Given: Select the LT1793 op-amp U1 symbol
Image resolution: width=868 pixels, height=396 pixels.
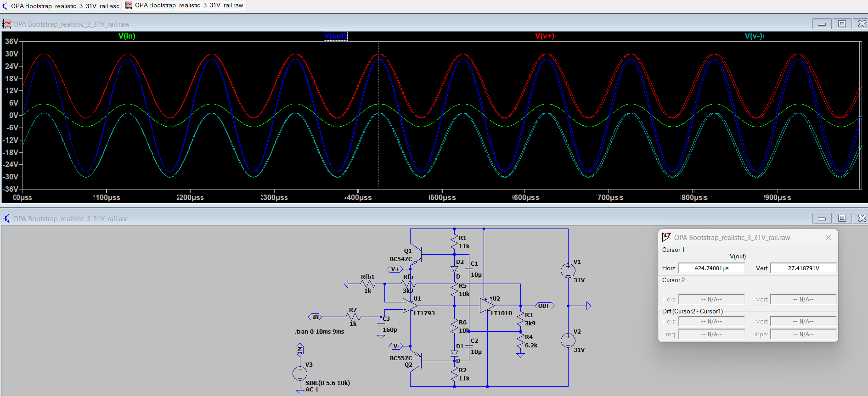Looking at the screenshot, I should tap(410, 306).
